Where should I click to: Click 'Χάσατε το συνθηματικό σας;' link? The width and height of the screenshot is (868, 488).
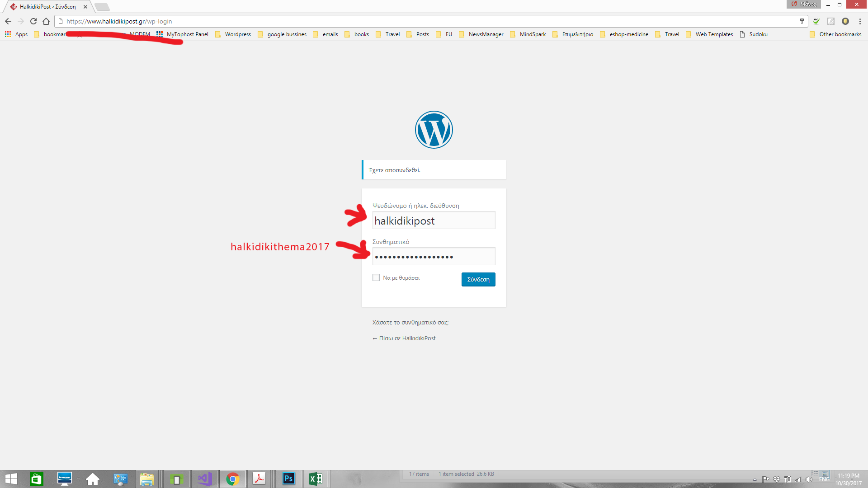point(410,323)
